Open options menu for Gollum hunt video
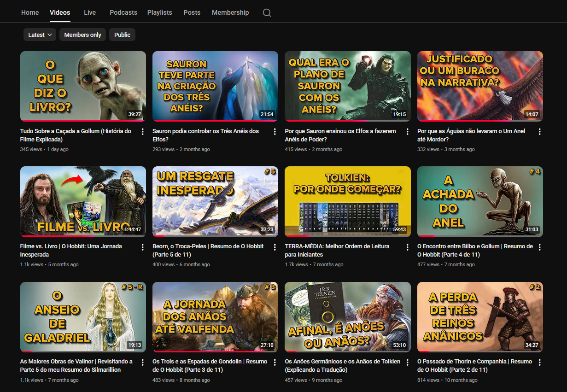The height and width of the screenshot is (392, 567). coord(143,132)
